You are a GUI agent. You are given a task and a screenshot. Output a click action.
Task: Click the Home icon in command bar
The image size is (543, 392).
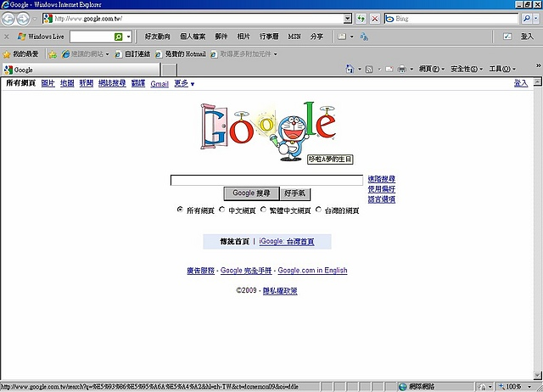[350, 69]
